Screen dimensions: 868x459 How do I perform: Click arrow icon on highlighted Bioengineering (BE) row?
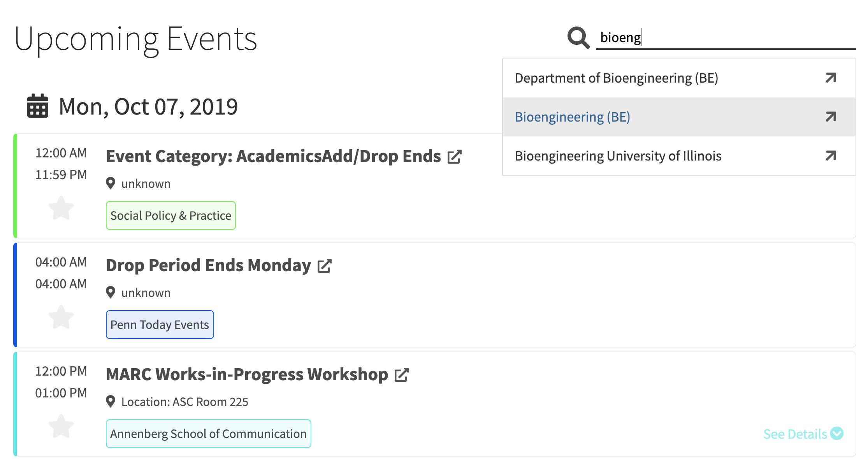click(x=831, y=117)
